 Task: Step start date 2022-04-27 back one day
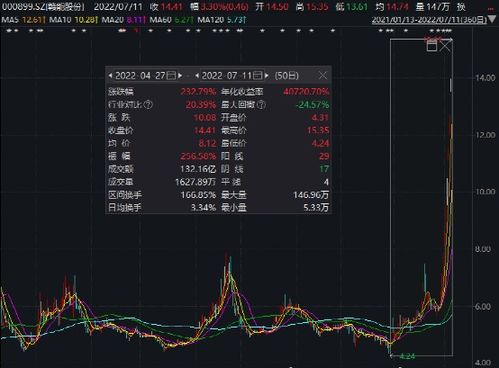110,76
